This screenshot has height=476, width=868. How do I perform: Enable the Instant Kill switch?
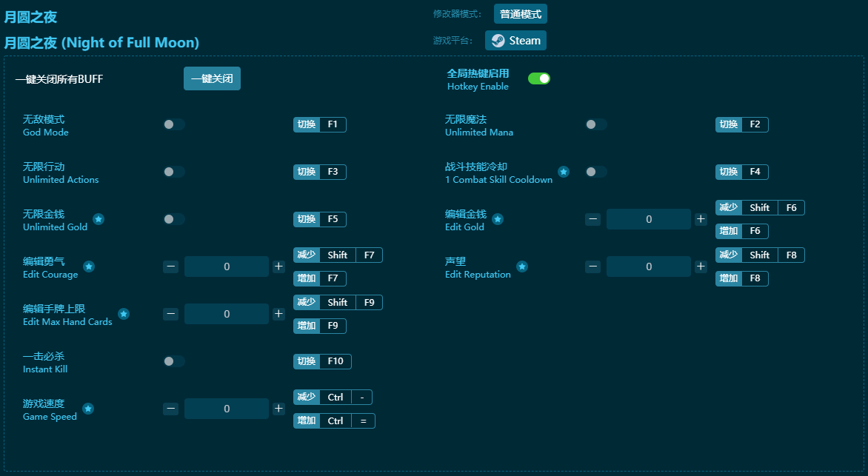tap(174, 361)
